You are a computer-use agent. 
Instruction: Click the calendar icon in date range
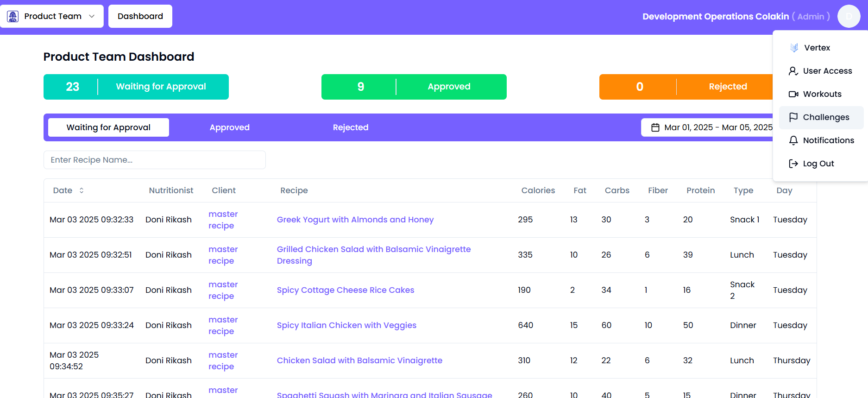click(x=655, y=127)
